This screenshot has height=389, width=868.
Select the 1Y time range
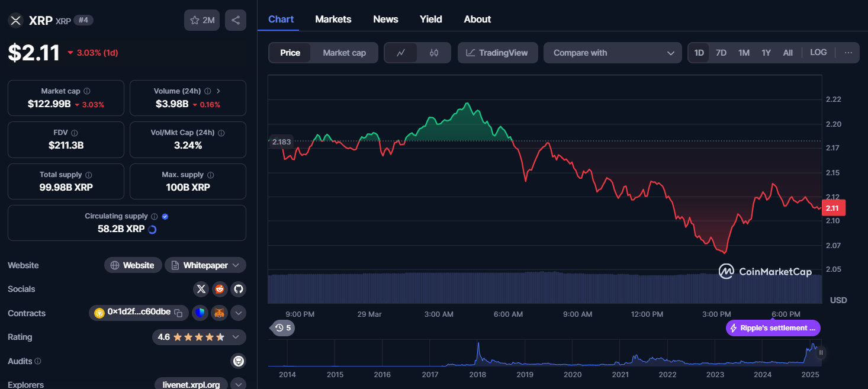(x=766, y=53)
